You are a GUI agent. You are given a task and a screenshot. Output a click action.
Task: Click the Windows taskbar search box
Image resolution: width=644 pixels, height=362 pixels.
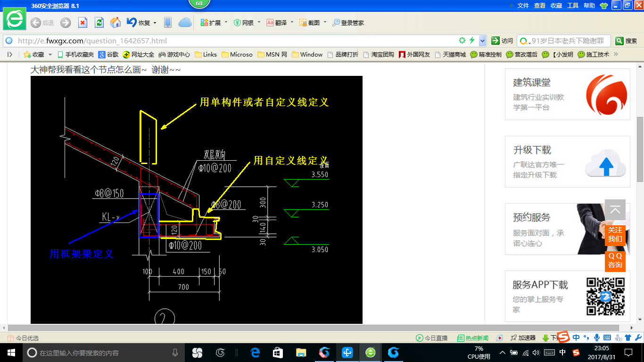(104, 353)
